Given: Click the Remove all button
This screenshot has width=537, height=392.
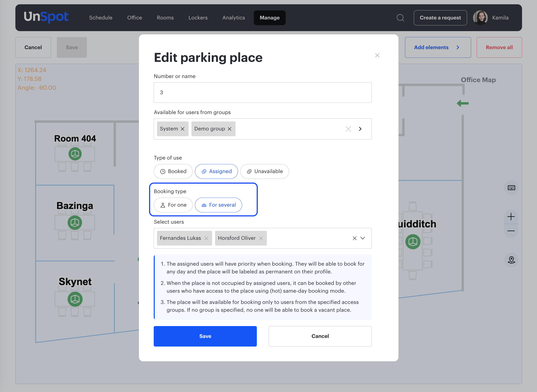Looking at the screenshot, I should pyautogui.click(x=499, y=48).
